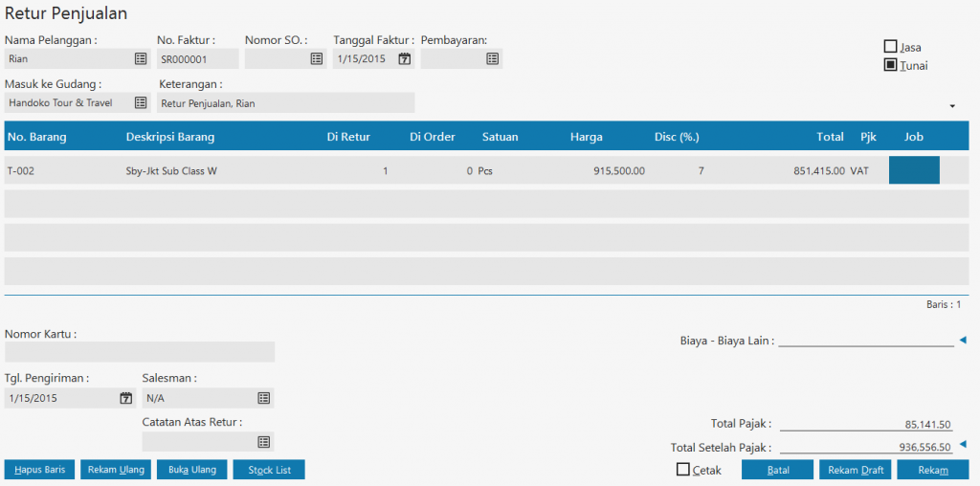Toggle the Tunai checkbox
The image size is (980, 486).
pos(890,66)
